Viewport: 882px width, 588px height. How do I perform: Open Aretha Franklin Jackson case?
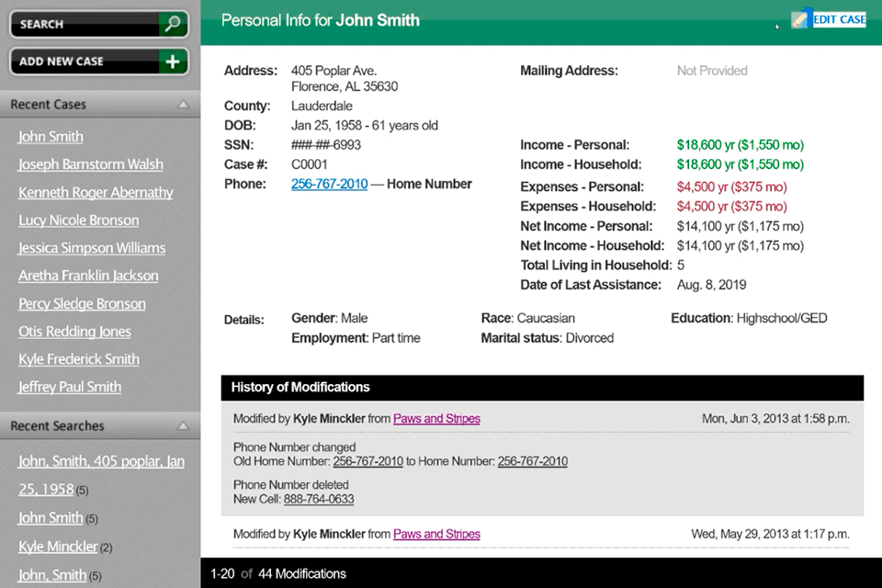point(88,276)
